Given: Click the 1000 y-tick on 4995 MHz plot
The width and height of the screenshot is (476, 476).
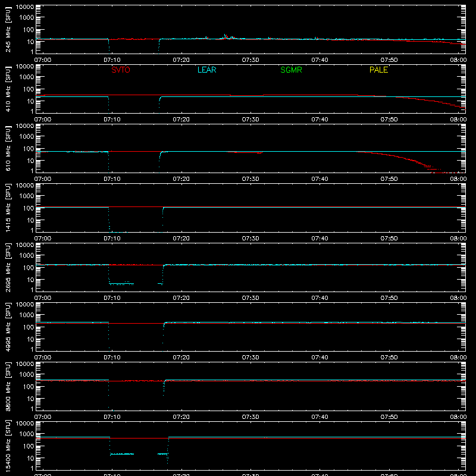Looking at the screenshot, I should pyautogui.click(x=27, y=315).
